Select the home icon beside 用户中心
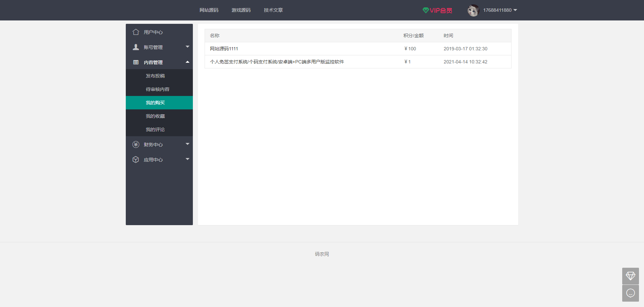Viewport: 644px width, 307px height. 136,32
